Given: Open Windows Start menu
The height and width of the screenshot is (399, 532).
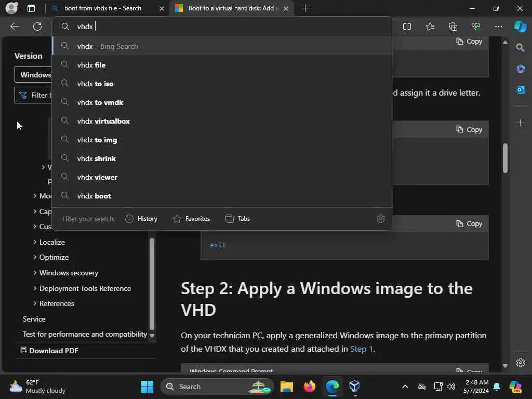Looking at the screenshot, I should coord(147,387).
